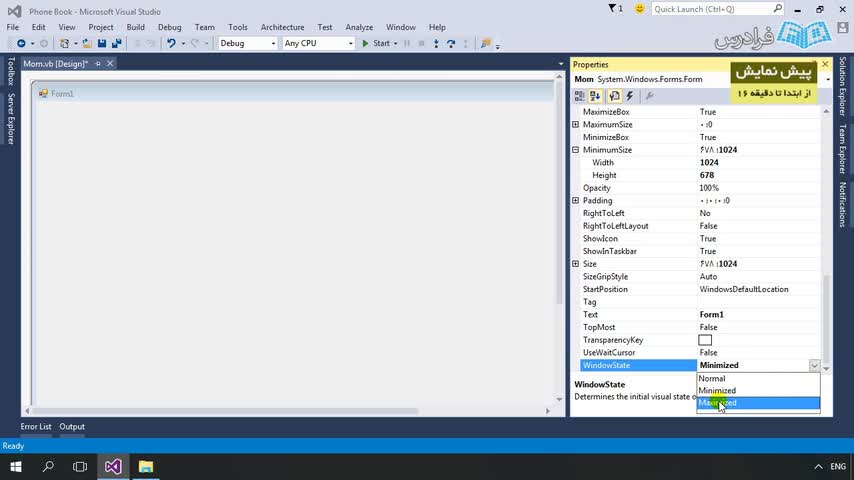
Task: Click the Step Into debug icon
Action: [436, 44]
